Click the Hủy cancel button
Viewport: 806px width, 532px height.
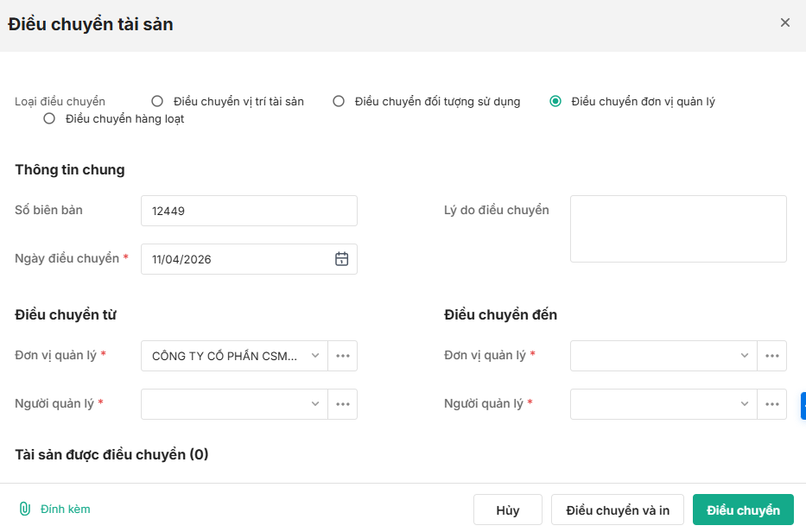[x=508, y=510]
